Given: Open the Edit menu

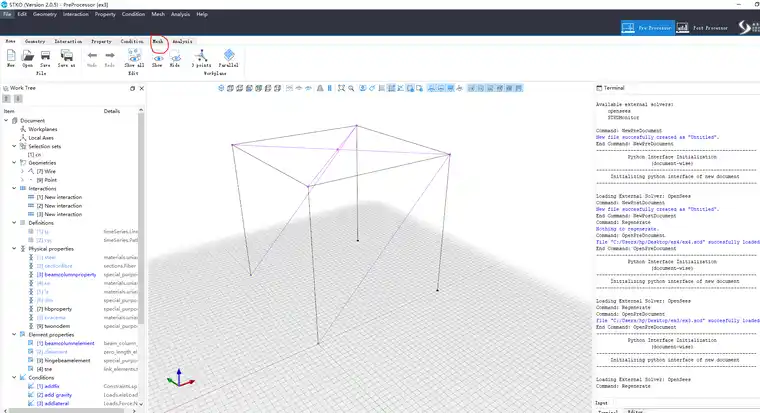Looking at the screenshot, I should tap(22, 14).
